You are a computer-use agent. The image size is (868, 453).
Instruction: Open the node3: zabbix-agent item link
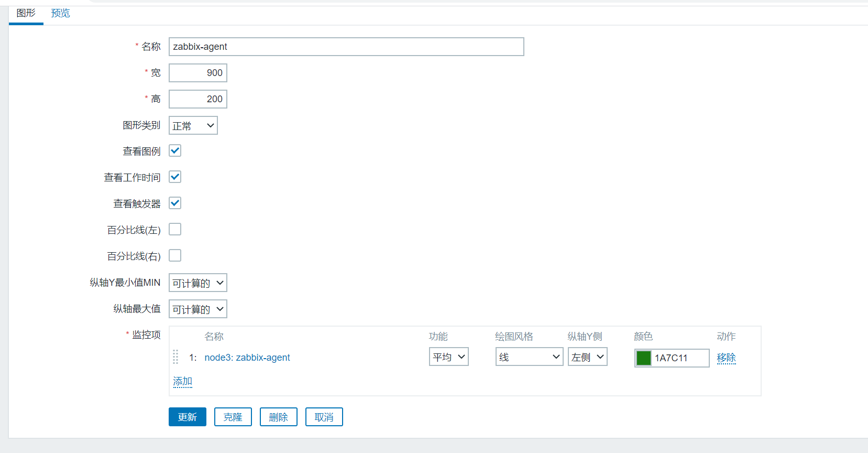coord(247,358)
